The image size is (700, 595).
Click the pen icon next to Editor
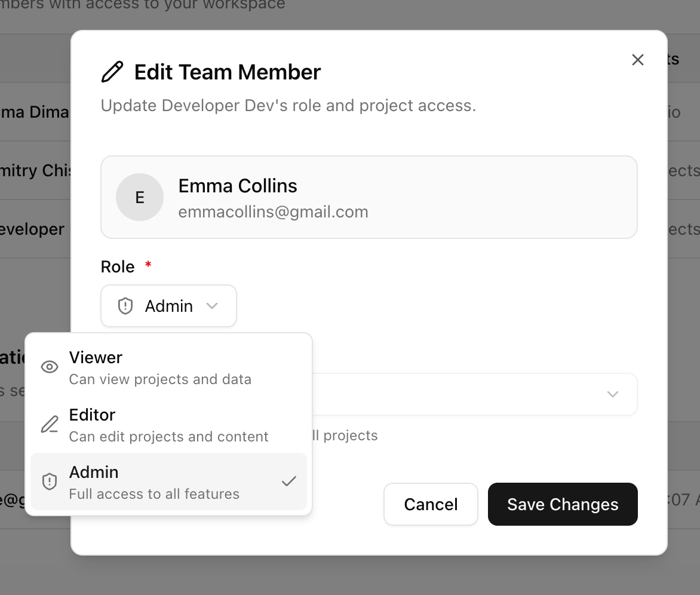tap(50, 425)
